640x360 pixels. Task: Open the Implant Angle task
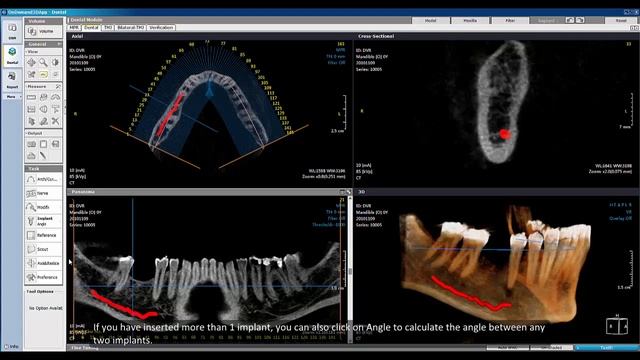(x=43, y=221)
